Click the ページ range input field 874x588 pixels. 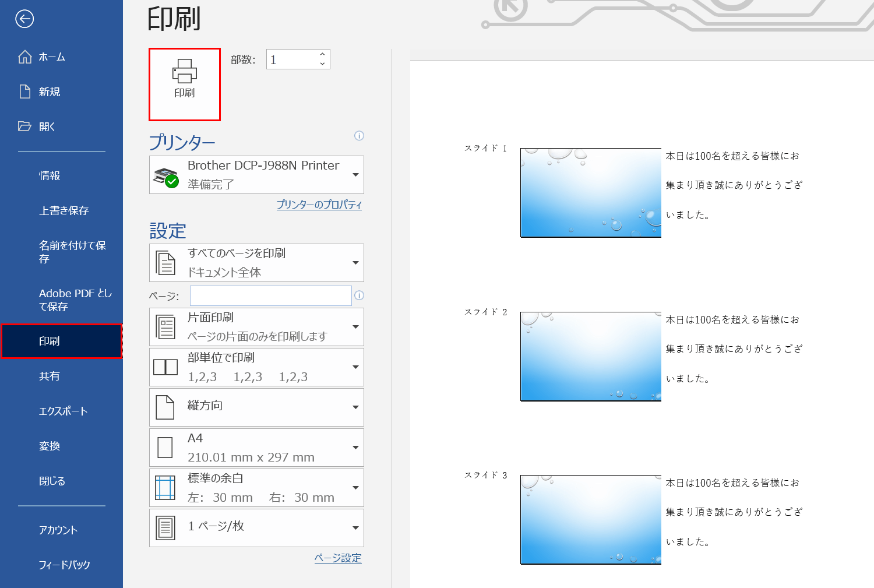click(271, 295)
